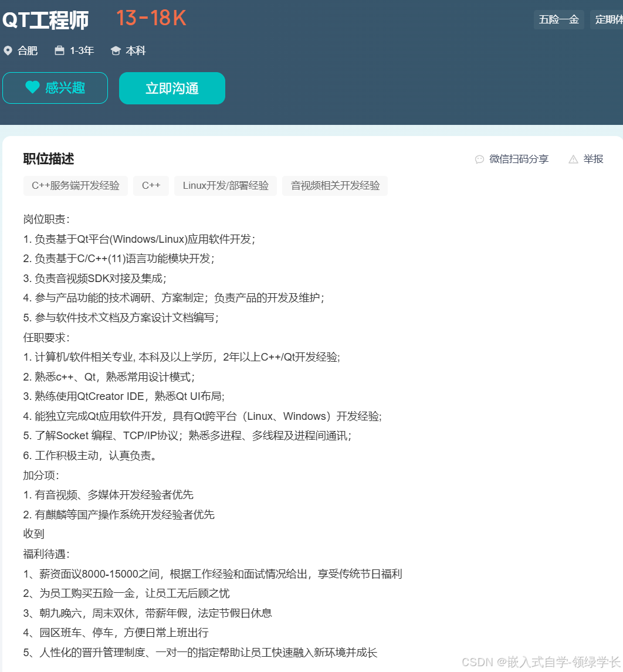Click line 为员工购买五险一金

pos(127,593)
